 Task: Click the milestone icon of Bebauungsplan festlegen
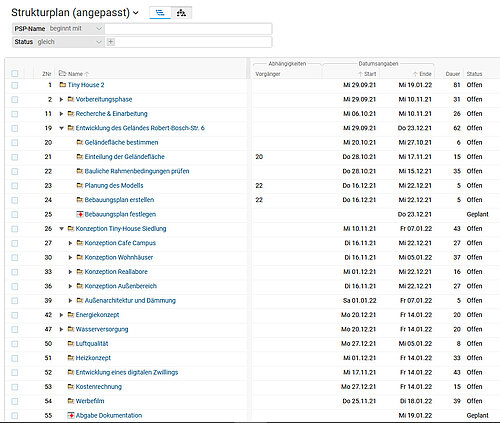(80, 214)
